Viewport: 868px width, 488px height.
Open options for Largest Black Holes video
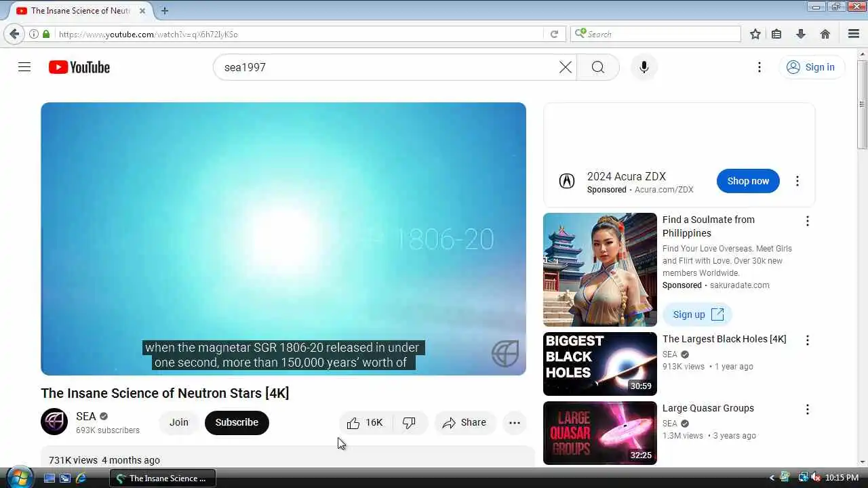pos(808,340)
